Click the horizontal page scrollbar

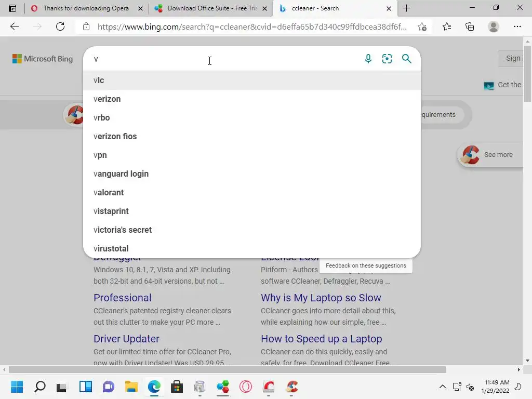pos(228,369)
